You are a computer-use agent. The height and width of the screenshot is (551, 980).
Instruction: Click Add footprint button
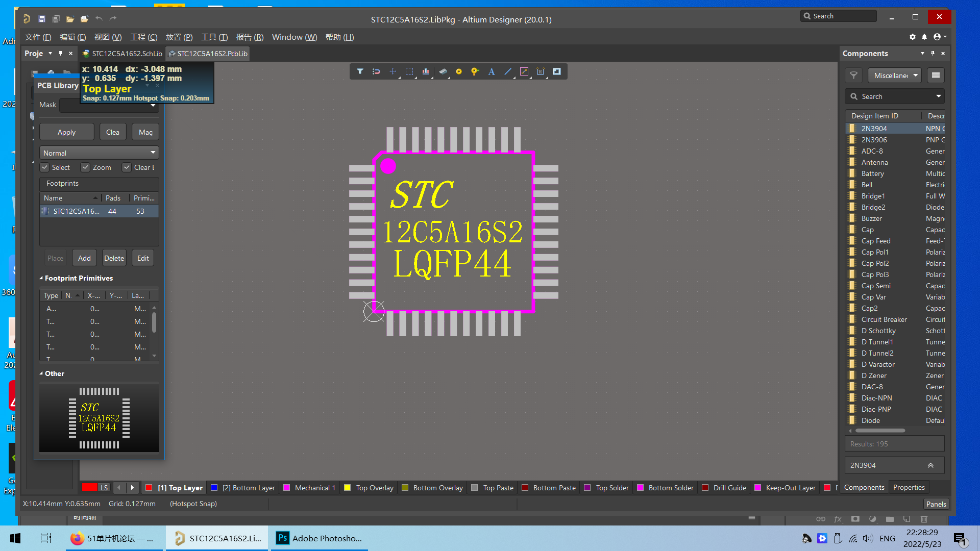[84, 258]
